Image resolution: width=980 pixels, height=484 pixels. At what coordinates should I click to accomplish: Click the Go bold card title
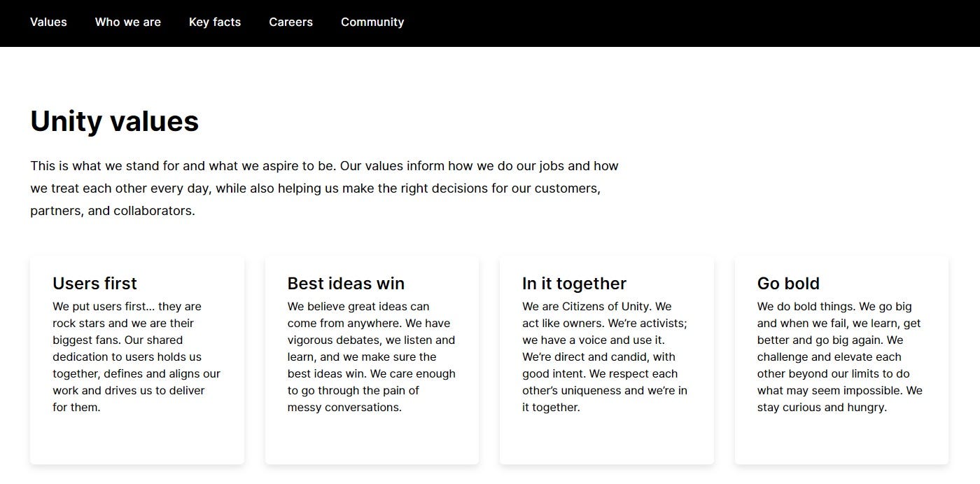(x=788, y=284)
